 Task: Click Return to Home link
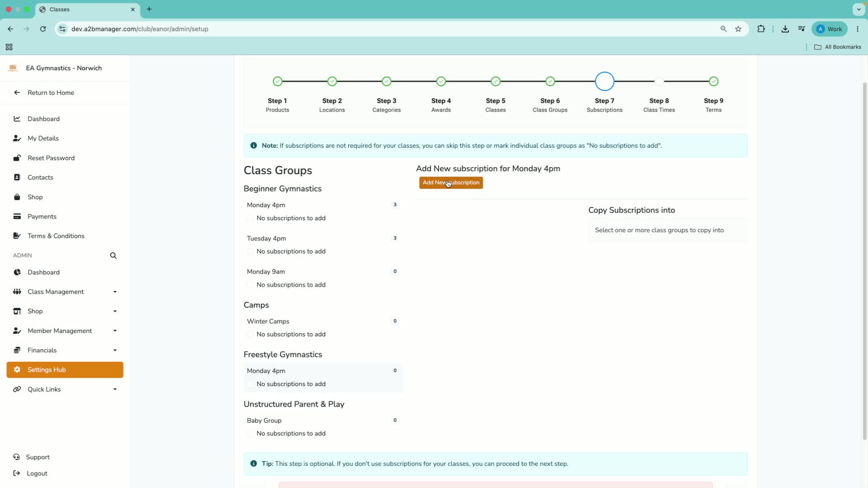[51, 93]
